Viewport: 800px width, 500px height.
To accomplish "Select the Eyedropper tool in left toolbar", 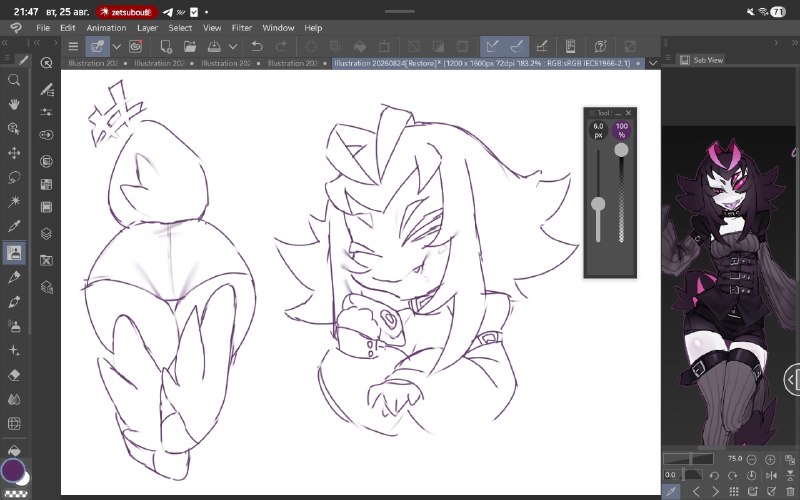I will click(x=14, y=226).
